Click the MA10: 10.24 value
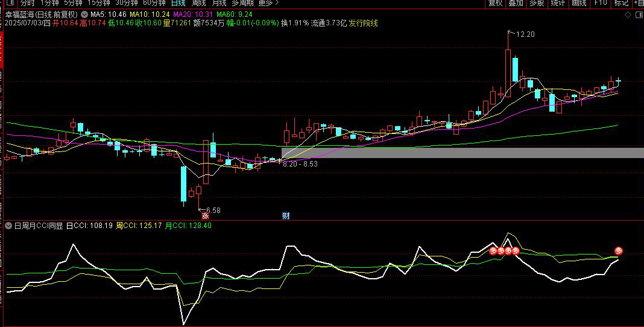This screenshot has width=644, height=327. click(x=149, y=14)
